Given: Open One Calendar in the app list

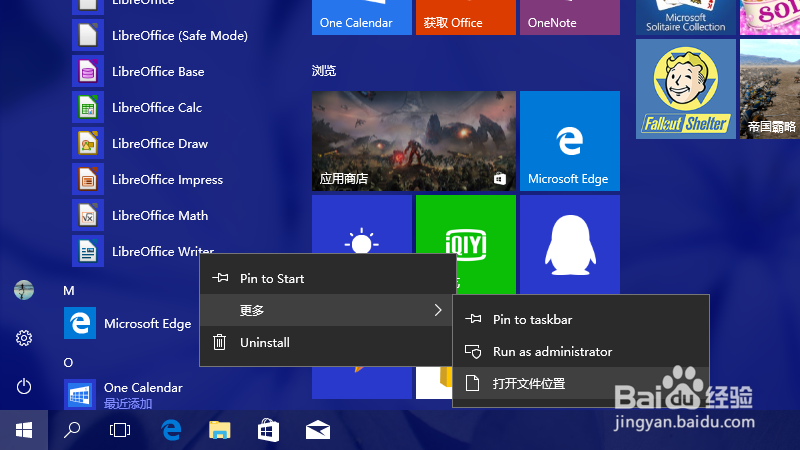Looking at the screenshot, I should (x=123, y=394).
